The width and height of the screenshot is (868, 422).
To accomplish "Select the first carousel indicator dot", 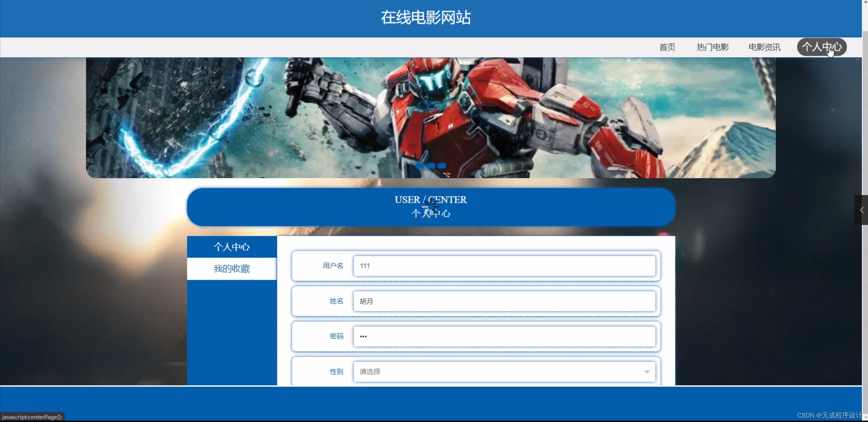I will click(x=420, y=166).
